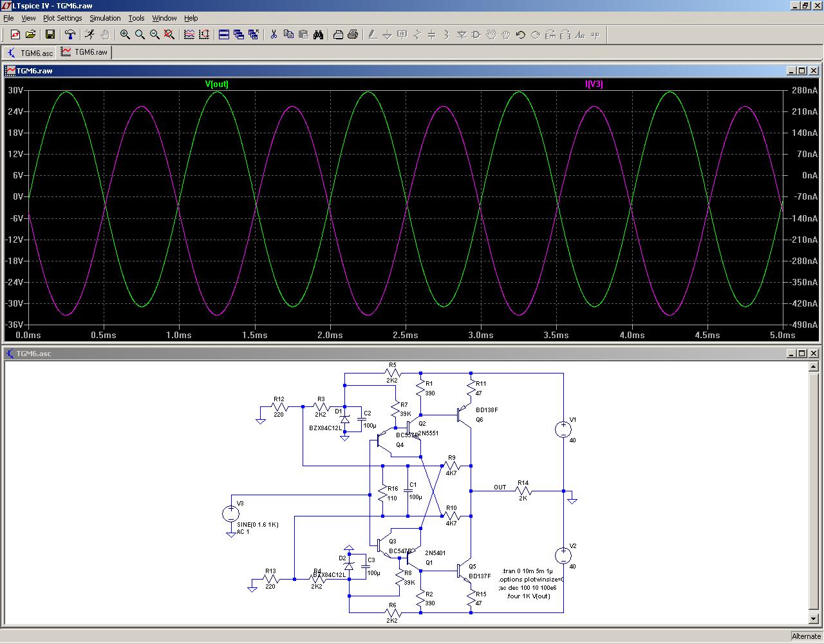Viewport: 824px width, 644px height.
Task: Cascade windows using the toolbar icon
Action: click(x=239, y=35)
